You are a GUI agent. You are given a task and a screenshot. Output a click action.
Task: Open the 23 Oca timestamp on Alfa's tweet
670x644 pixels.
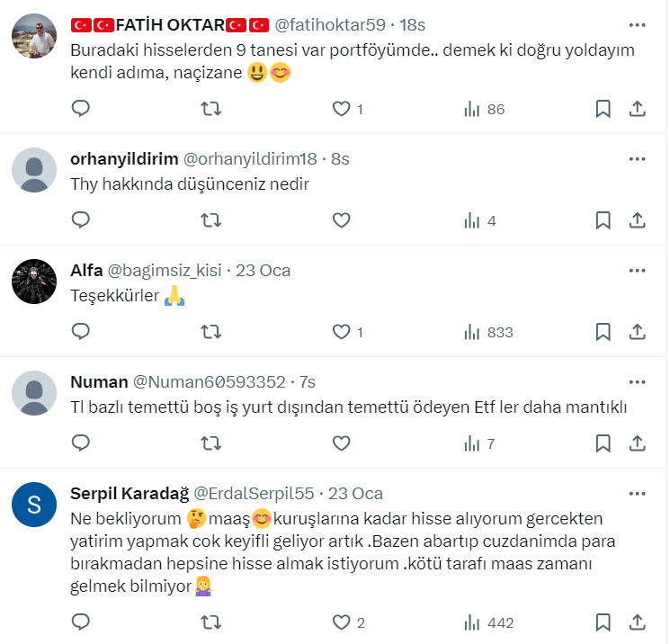point(264,271)
